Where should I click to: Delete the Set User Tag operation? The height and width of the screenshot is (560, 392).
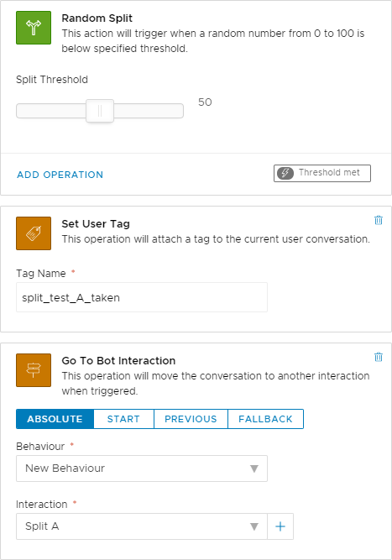379,220
